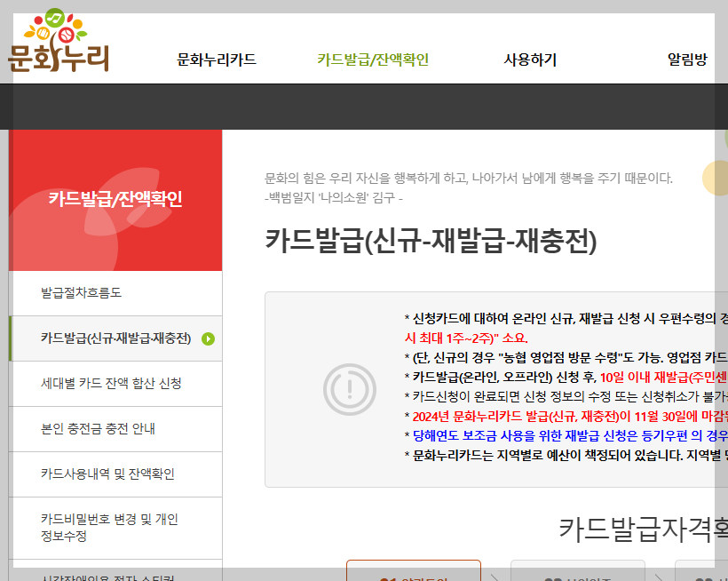Open 카드비밀번호 변경 및 개인정보수정
Screen dimensions: 728x581
(x=115, y=528)
